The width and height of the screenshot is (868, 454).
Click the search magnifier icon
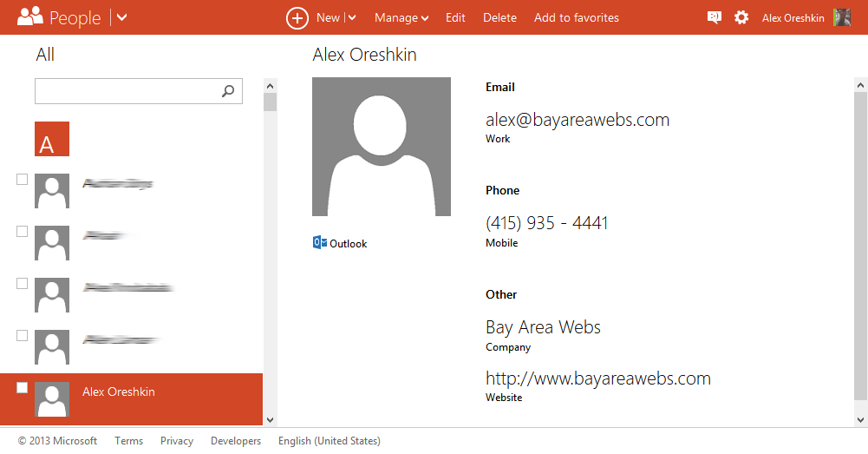(x=228, y=91)
